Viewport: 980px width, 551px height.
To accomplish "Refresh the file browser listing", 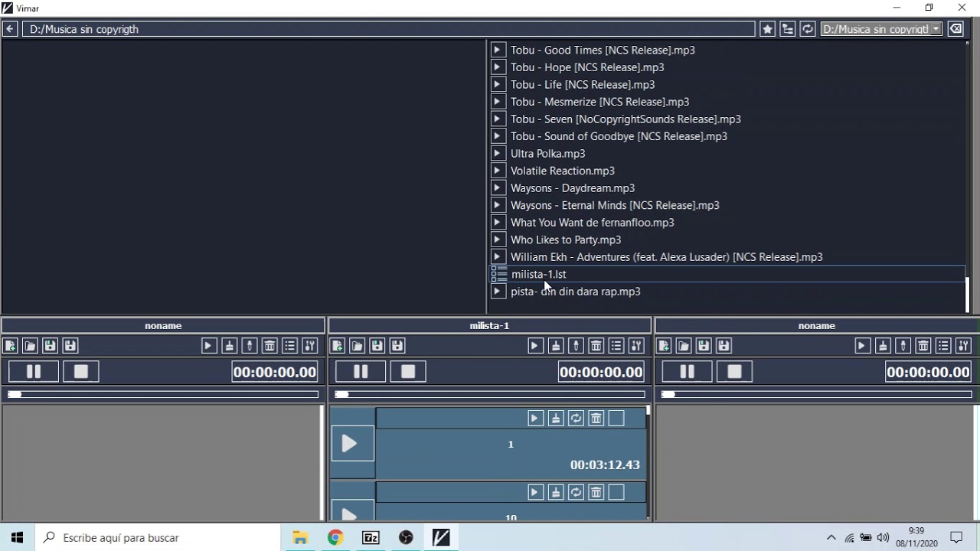I will pyautogui.click(x=807, y=29).
